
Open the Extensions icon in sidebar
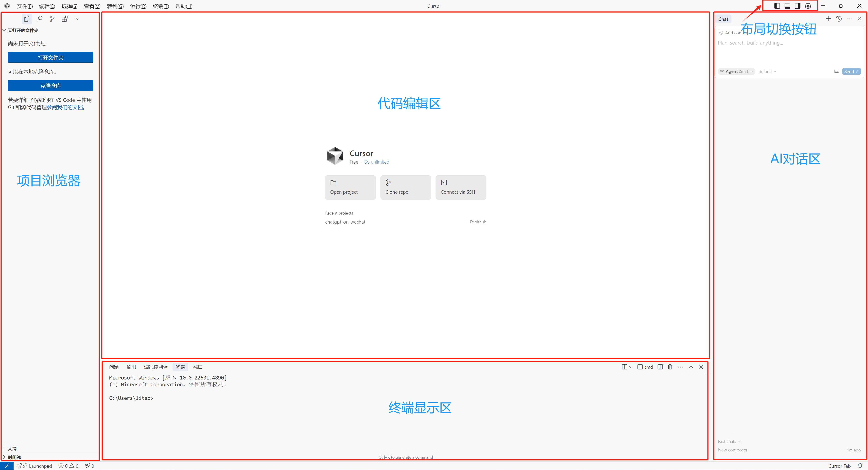pyautogui.click(x=65, y=19)
